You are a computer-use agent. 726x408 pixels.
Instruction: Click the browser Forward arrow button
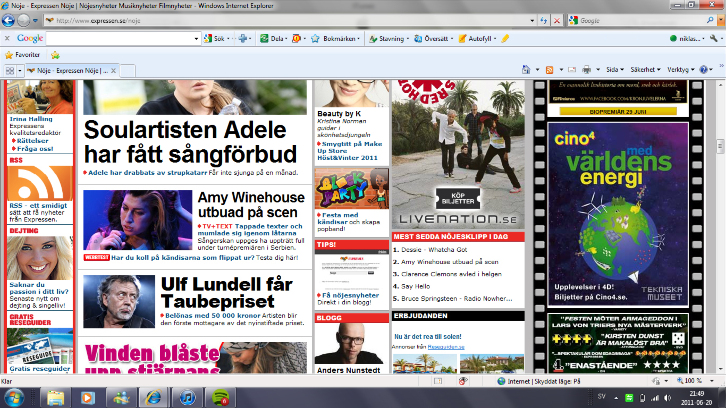click(x=24, y=20)
